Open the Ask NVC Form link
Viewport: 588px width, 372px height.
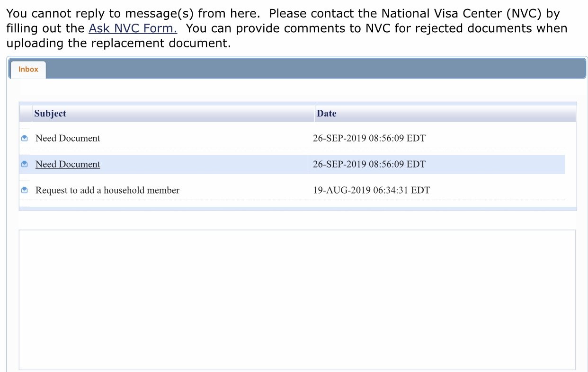point(133,28)
